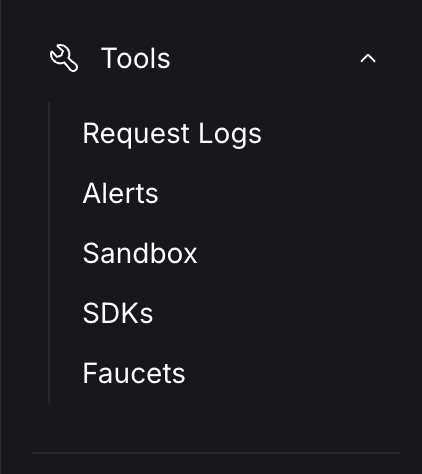Navigate to the Faucets page

[134, 373]
